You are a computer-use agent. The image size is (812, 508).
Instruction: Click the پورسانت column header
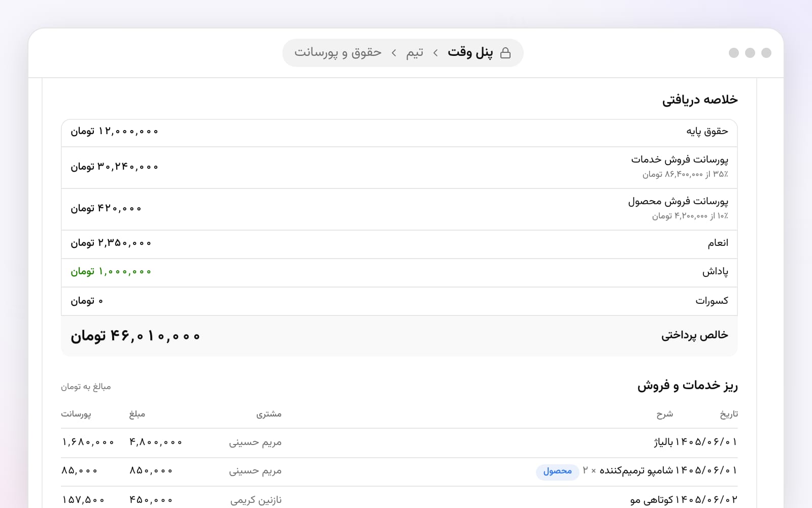[76, 414]
